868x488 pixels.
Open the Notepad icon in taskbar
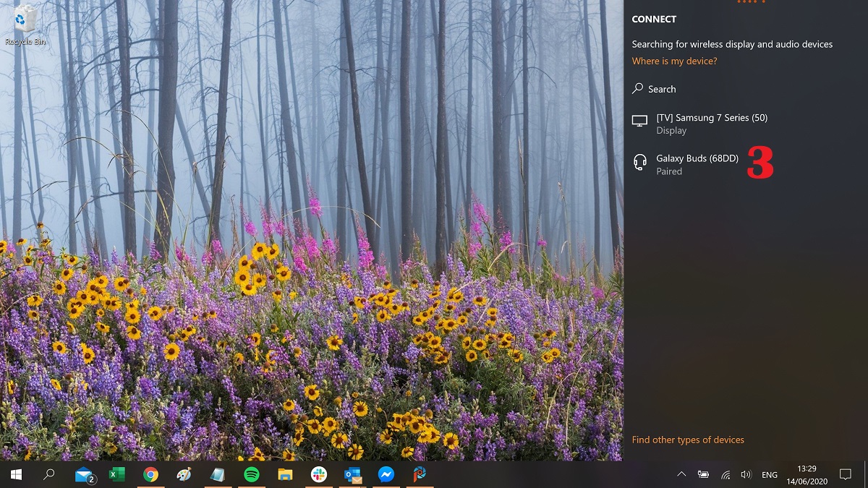[x=218, y=474]
